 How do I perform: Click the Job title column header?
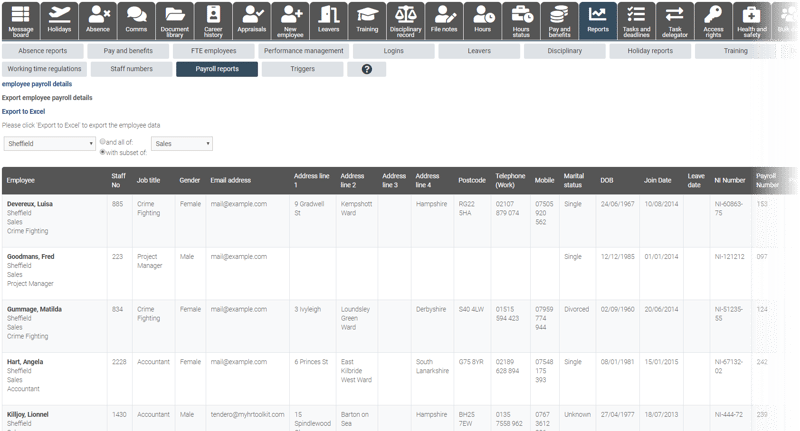click(148, 180)
